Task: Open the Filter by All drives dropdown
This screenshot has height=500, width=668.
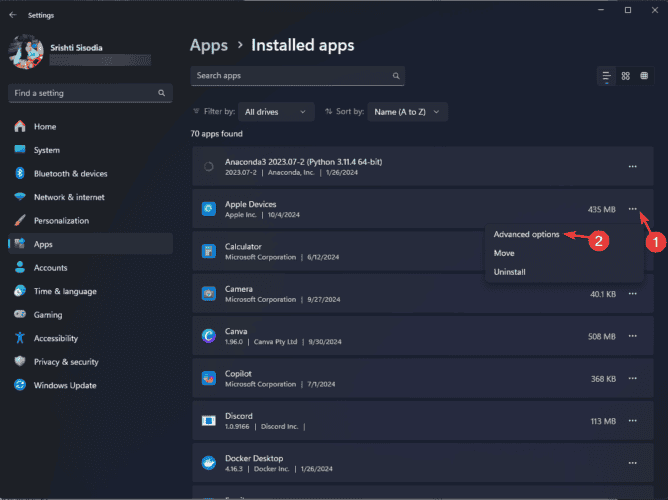Action: [276, 112]
